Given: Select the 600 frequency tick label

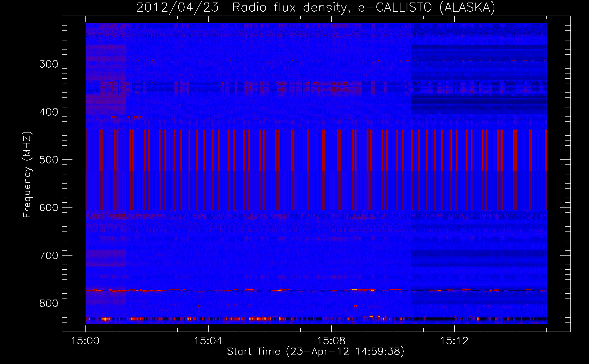Looking at the screenshot, I should (49, 208).
